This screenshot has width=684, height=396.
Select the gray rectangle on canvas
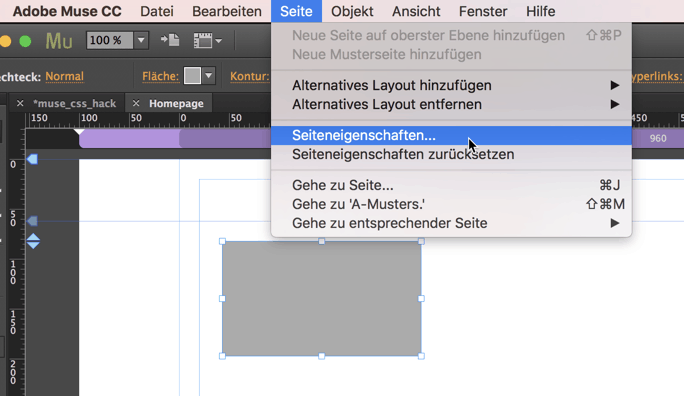coord(321,298)
